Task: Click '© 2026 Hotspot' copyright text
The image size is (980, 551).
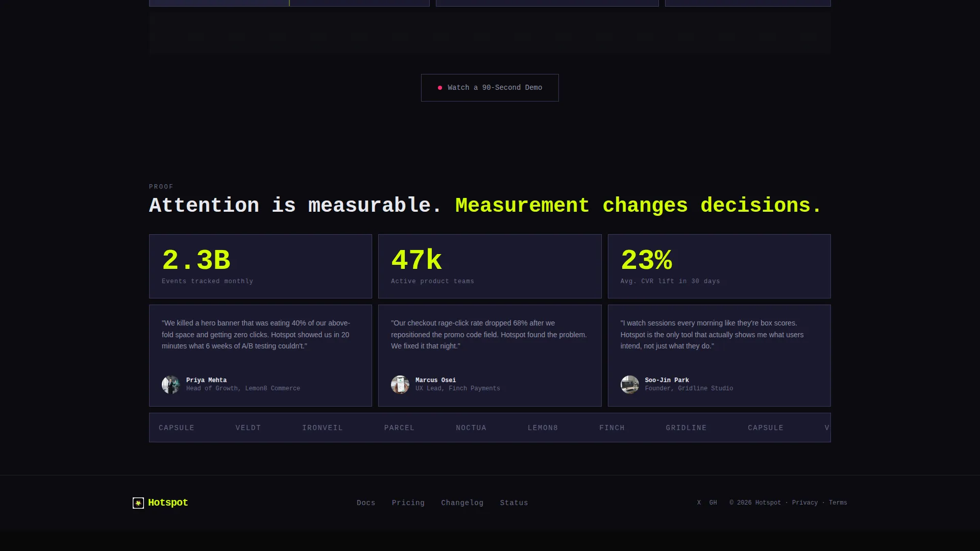Action: [755, 503]
